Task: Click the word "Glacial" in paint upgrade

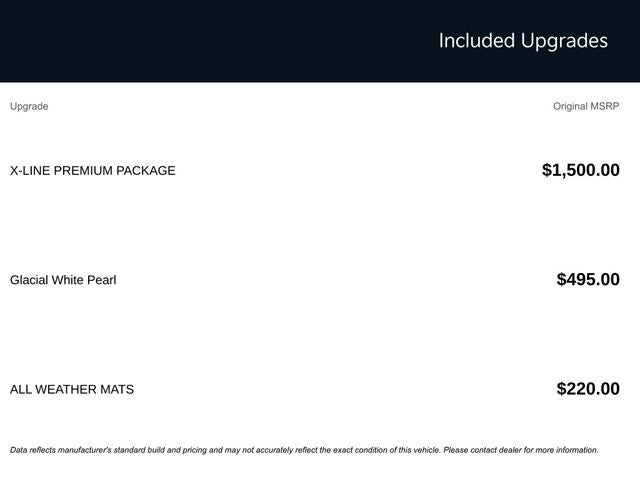Action: 31,280
